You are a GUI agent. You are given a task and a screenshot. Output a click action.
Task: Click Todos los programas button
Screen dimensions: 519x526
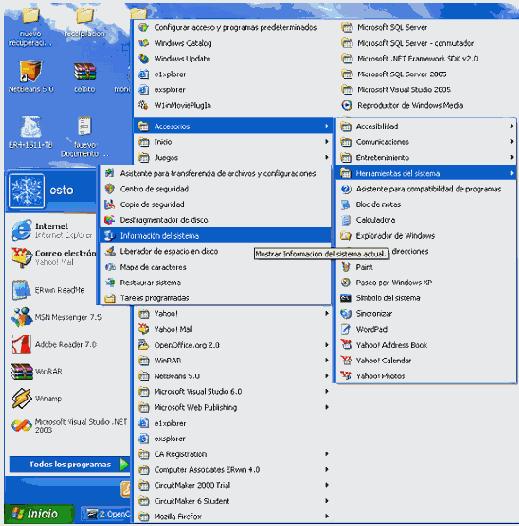70,464
